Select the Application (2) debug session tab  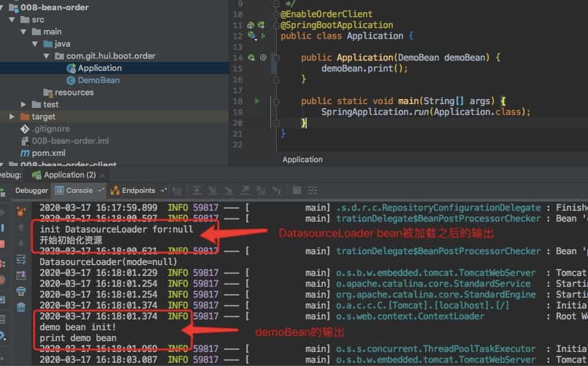click(69, 174)
